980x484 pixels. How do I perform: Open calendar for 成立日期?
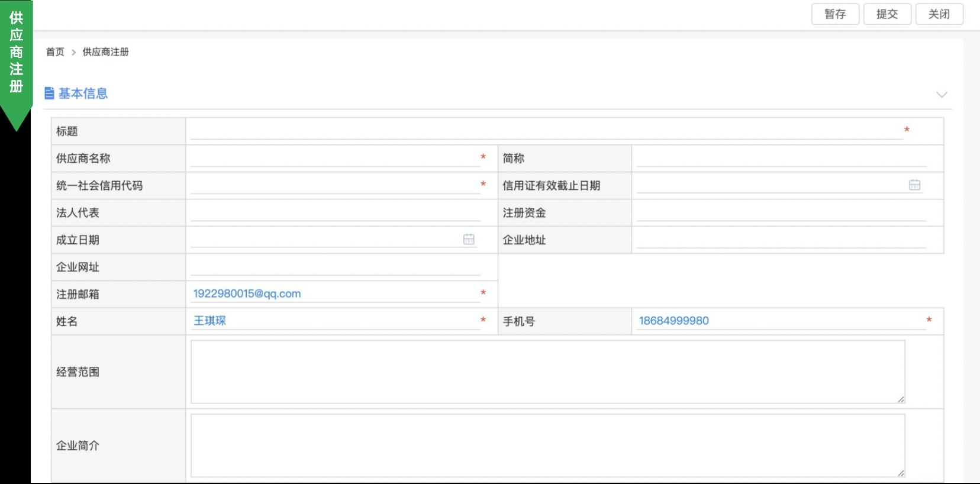click(x=469, y=240)
